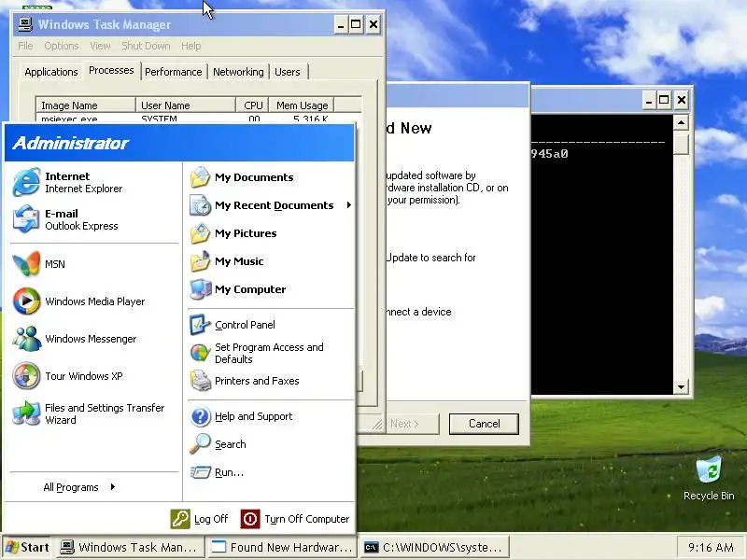Image resolution: width=747 pixels, height=560 pixels.
Task: Expand All Programs menu
Action: (79, 487)
